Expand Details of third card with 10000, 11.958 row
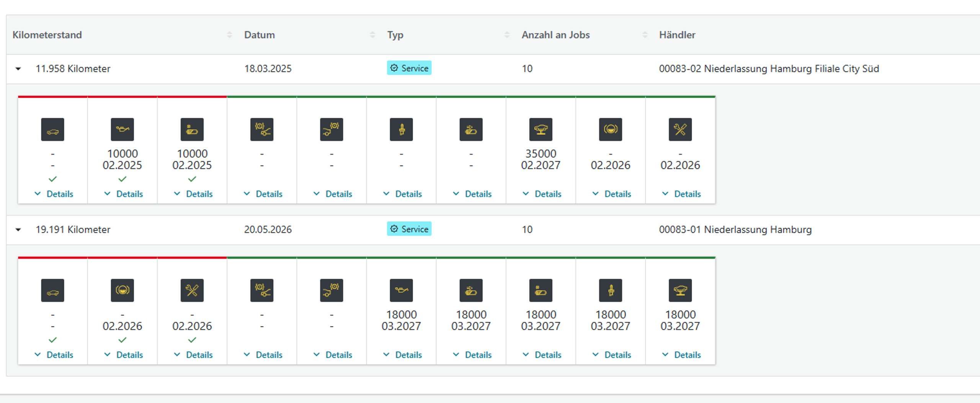Image resolution: width=980 pixels, height=403 pixels. [193, 194]
